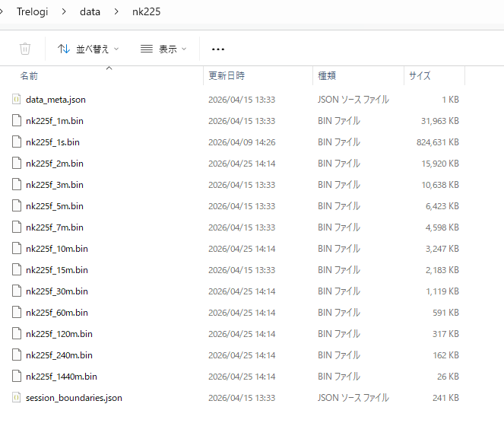Click the 10,638 KB size value
The height and width of the screenshot is (423, 504).
[440, 185]
